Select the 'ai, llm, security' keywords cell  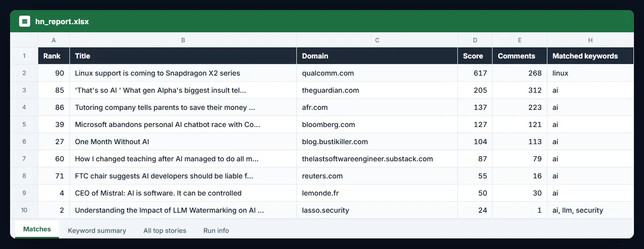pyautogui.click(x=590, y=210)
